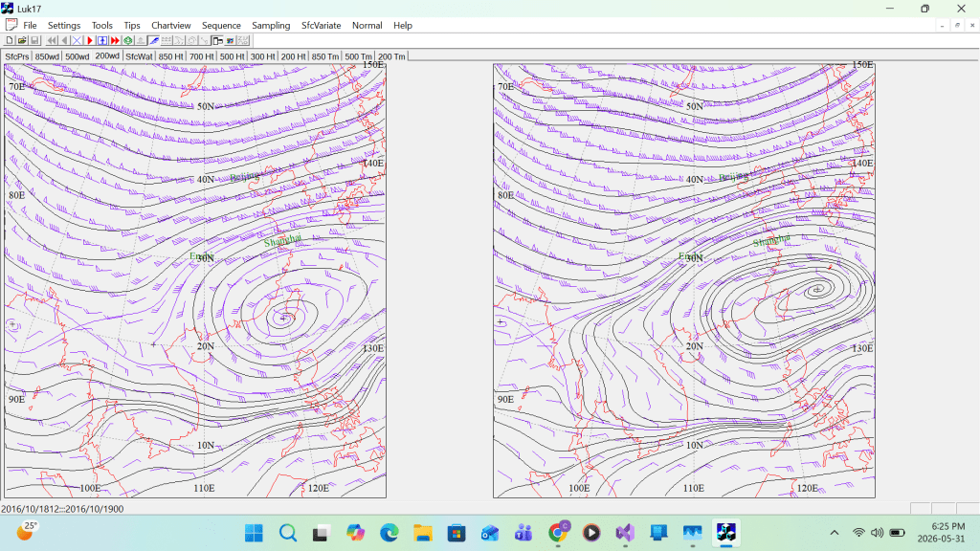Show hidden system tray icons

835,533
